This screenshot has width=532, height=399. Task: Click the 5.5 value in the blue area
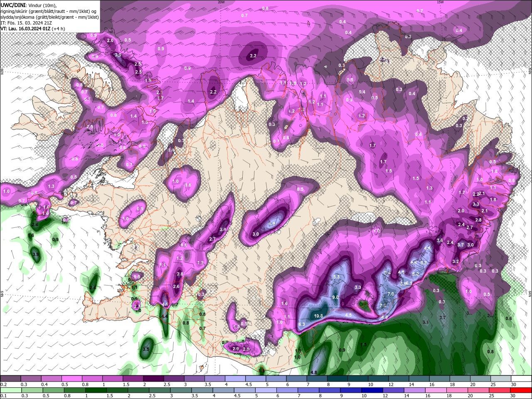tap(337, 277)
